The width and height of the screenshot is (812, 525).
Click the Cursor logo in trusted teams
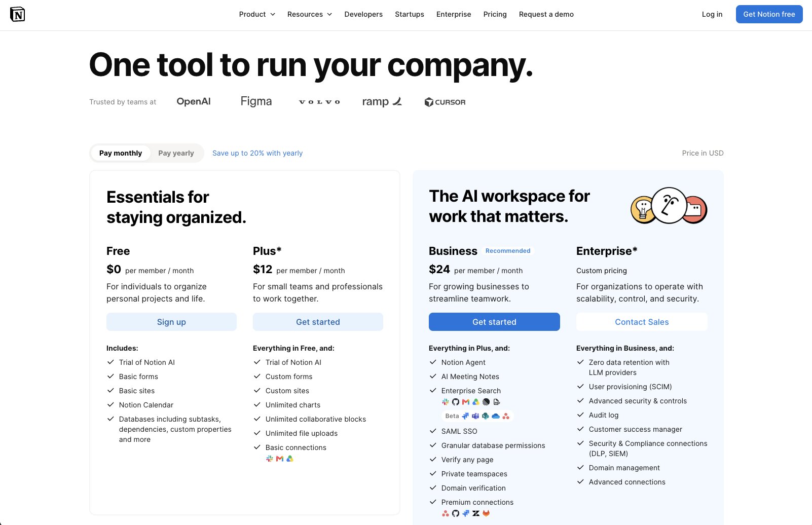pyautogui.click(x=445, y=102)
